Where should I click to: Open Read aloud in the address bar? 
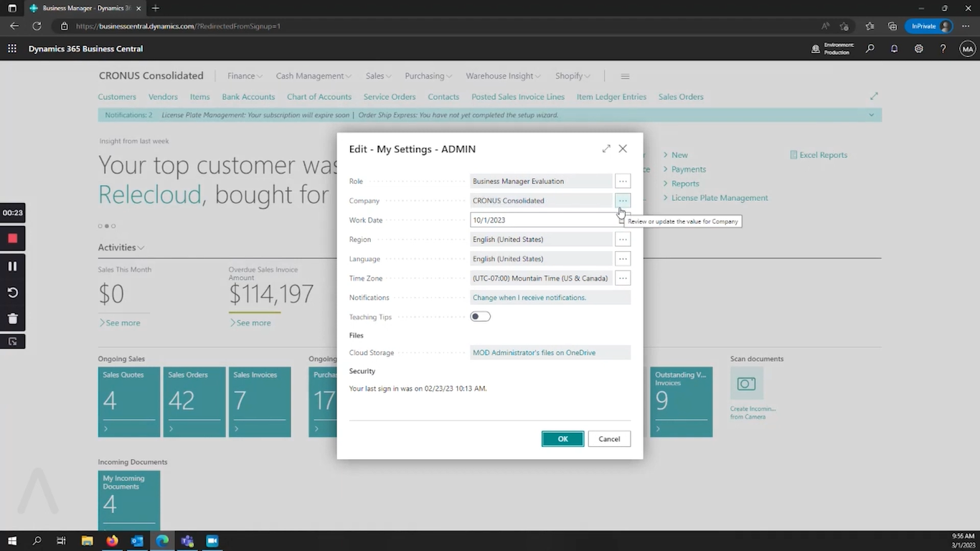(826, 26)
